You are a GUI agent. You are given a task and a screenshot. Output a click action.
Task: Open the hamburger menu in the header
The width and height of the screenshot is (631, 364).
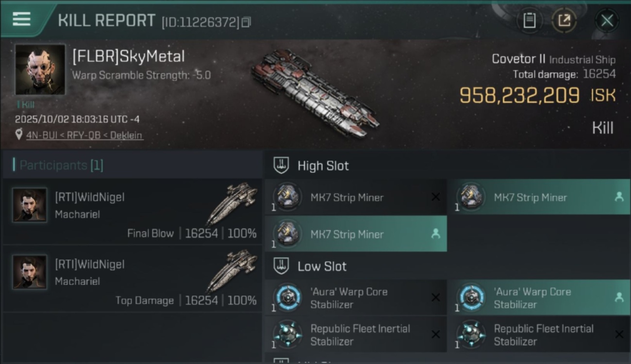pos(21,19)
